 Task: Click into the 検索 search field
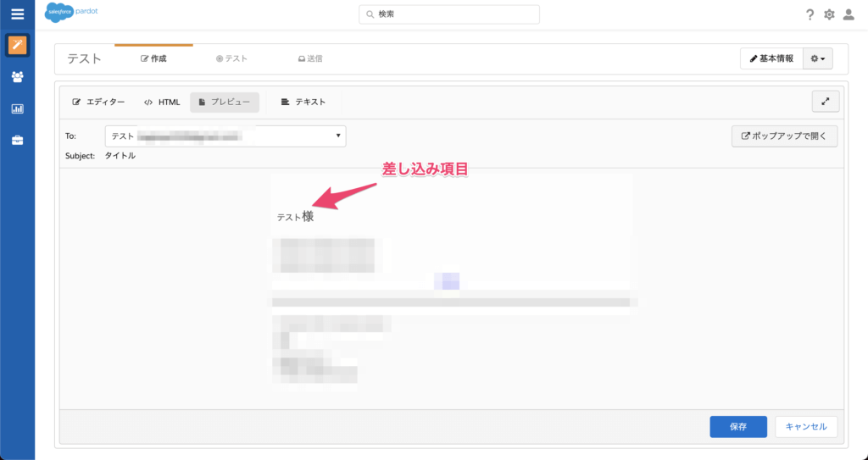(x=449, y=14)
